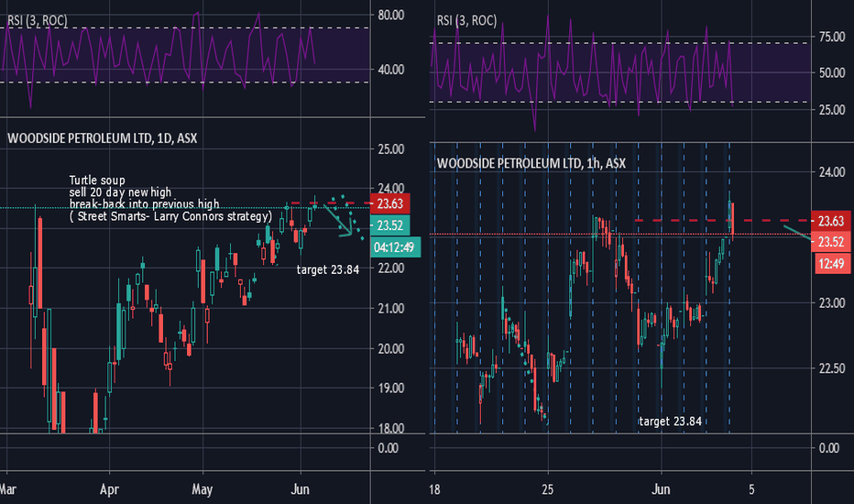Click the 18 date label on the hourly time axis
The width and height of the screenshot is (854, 504).
(434, 489)
